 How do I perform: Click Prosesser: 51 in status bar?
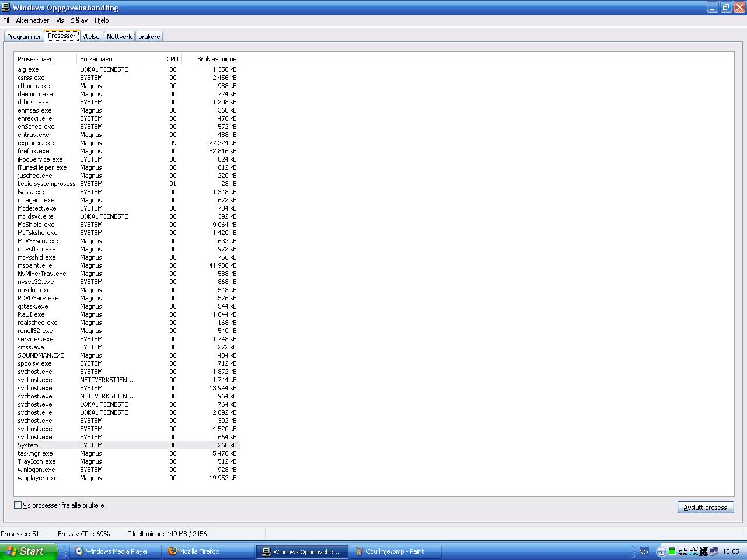point(20,534)
